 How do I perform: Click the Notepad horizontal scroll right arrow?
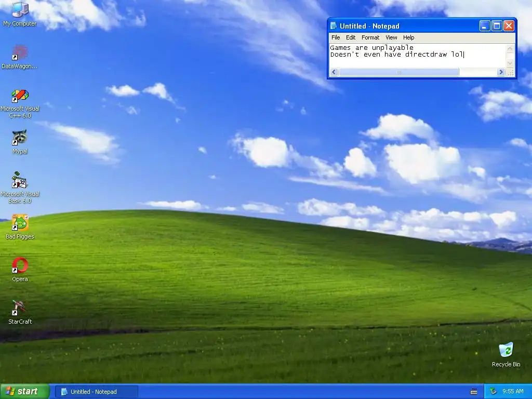click(501, 72)
